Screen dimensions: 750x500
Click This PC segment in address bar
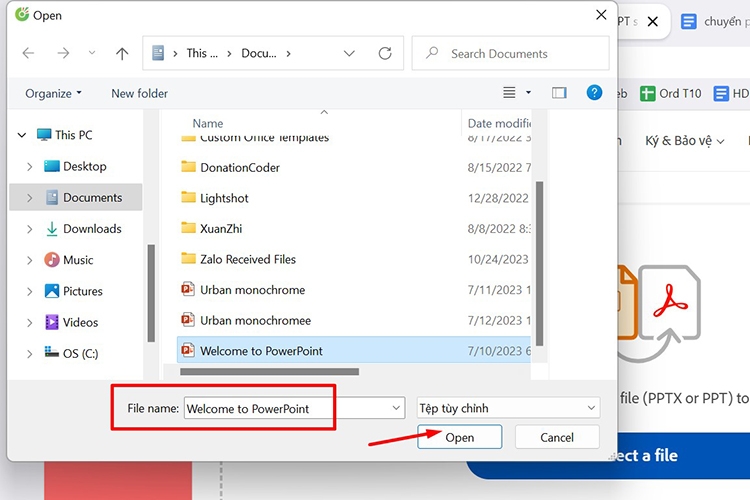click(x=202, y=53)
